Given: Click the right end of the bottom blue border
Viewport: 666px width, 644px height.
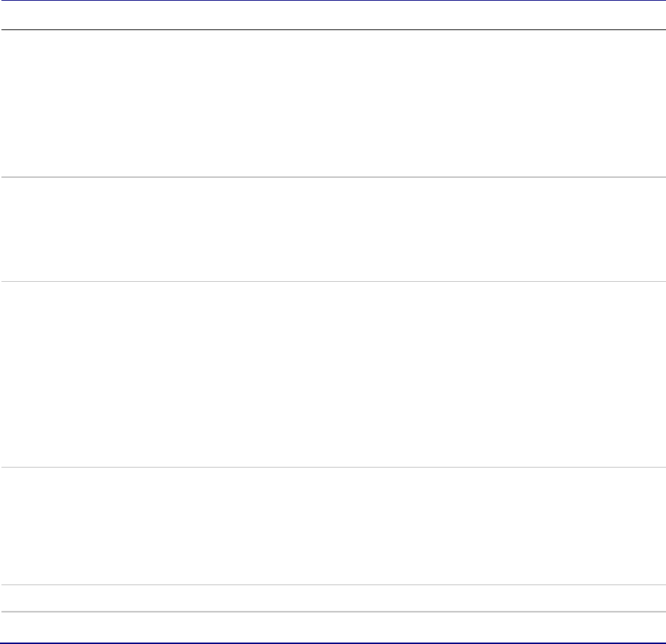Looking at the screenshot, I should click(662, 643).
